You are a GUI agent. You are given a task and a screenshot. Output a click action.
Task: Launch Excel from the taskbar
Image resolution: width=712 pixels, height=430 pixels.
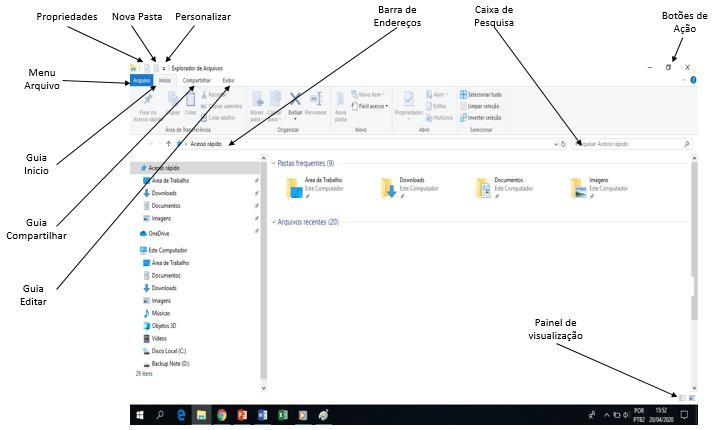point(283,415)
